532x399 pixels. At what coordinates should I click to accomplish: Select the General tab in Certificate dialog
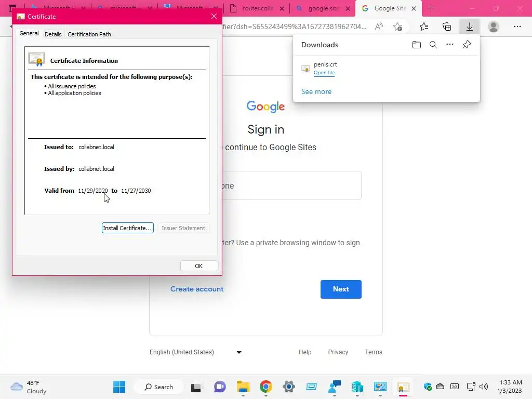[x=29, y=33]
